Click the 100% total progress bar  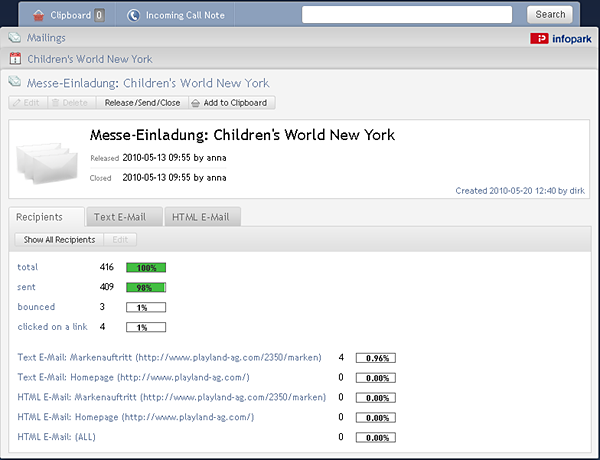146,268
